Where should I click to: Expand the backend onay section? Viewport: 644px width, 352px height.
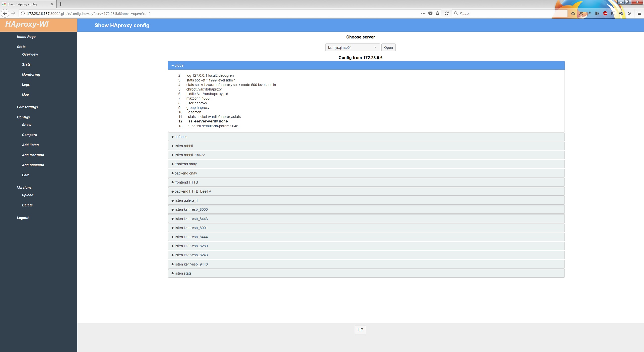point(366,173)
